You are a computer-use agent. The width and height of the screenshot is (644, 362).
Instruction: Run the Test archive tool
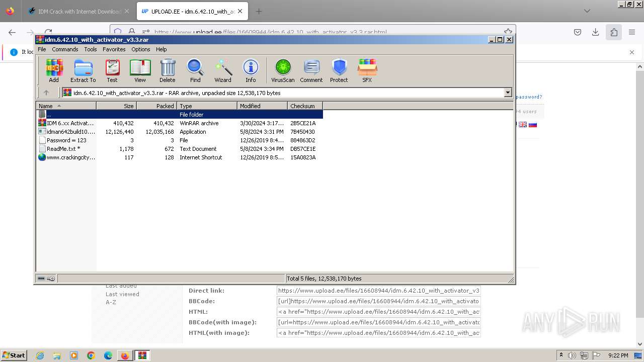[x=112, y=70]
